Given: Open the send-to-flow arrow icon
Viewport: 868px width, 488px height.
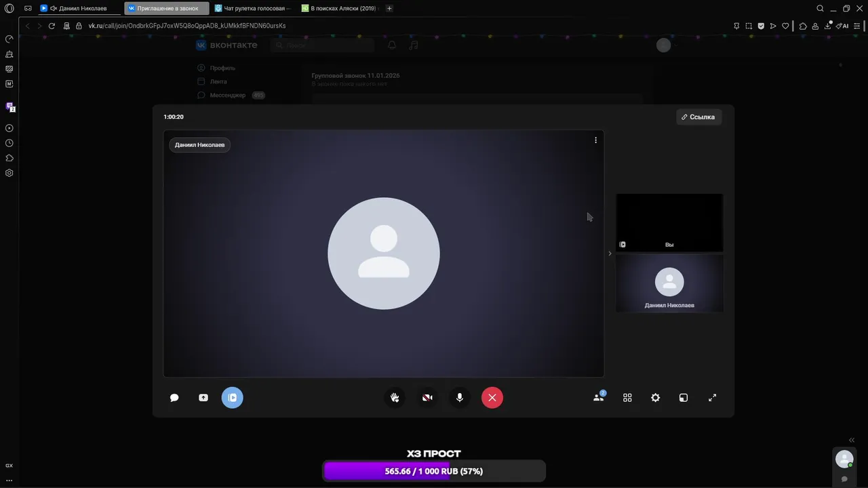Looking at the screenshot, I should pos(773,26).
